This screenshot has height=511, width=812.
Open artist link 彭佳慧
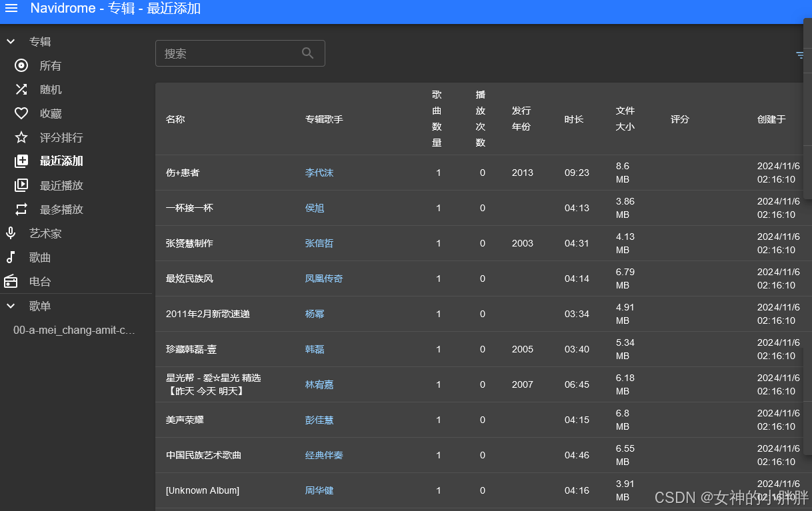[319, 420]
